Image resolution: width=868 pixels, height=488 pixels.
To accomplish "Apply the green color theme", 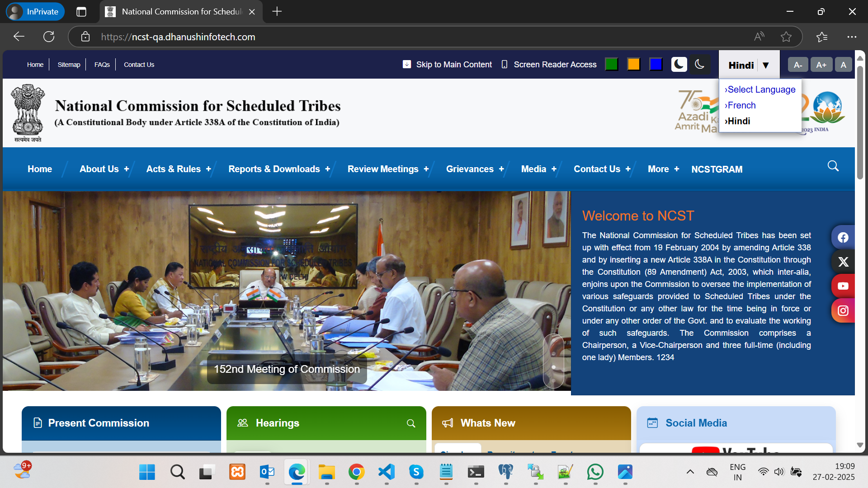I will (x=612, y=65).
